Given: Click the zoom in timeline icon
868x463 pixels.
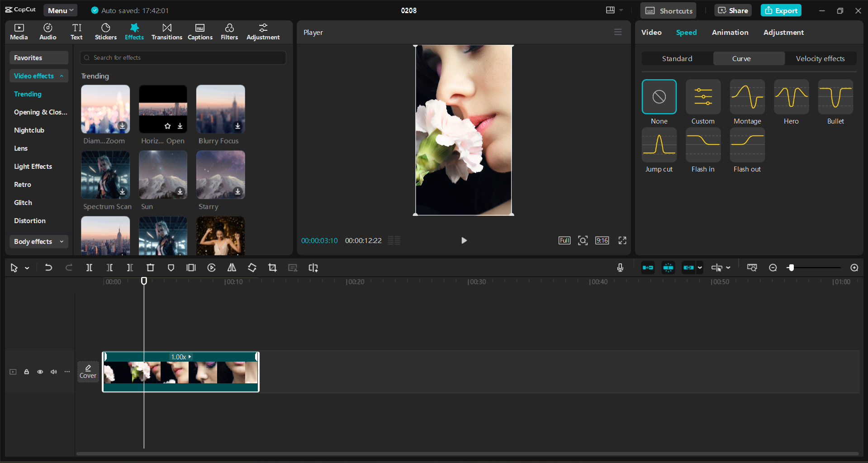Looking at the screenshot, I should click(x=854, y=268).
